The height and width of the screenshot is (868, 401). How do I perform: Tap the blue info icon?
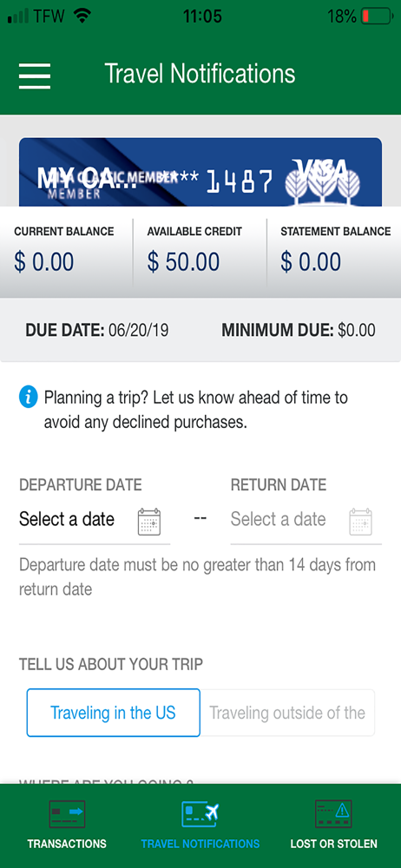click(29, 397)
